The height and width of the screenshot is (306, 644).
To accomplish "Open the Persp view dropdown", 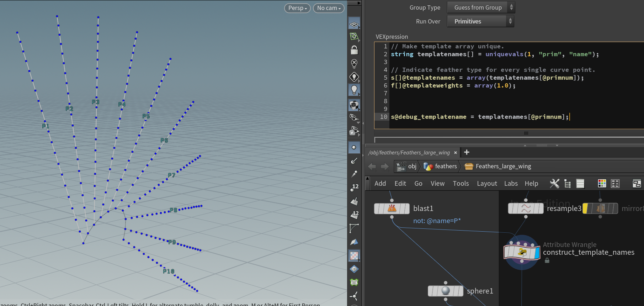I will [x=297, y=8].
